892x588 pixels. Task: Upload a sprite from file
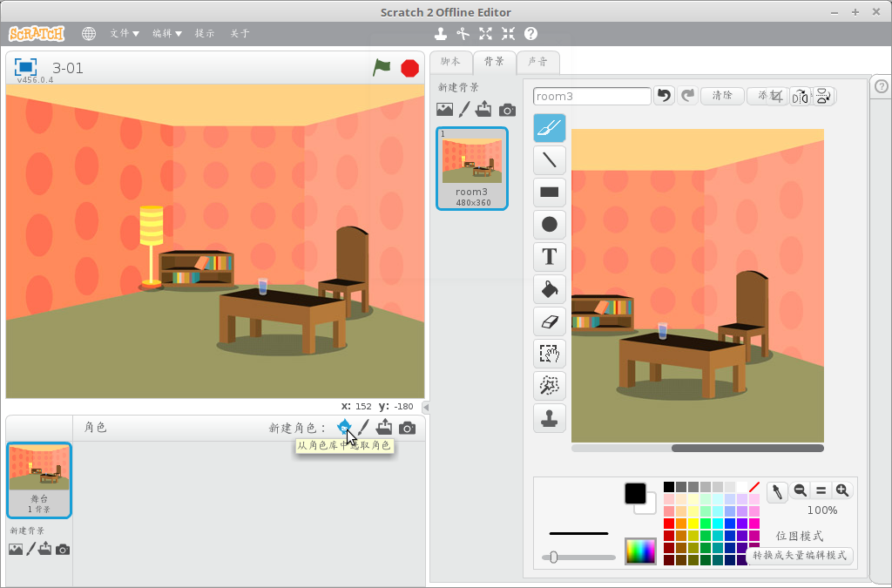(x=384, y=427)
